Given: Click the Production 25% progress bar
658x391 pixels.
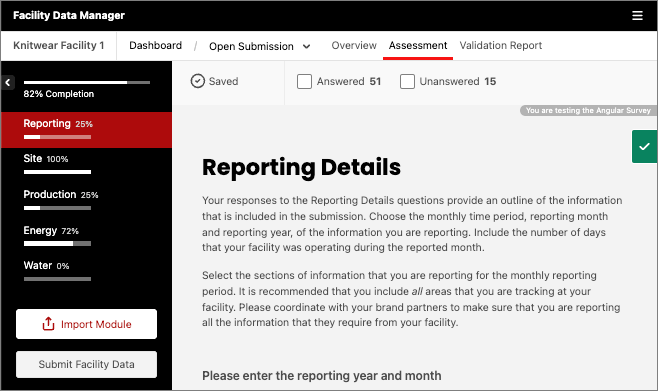Looking at the screenshot, I should [57, 208].
